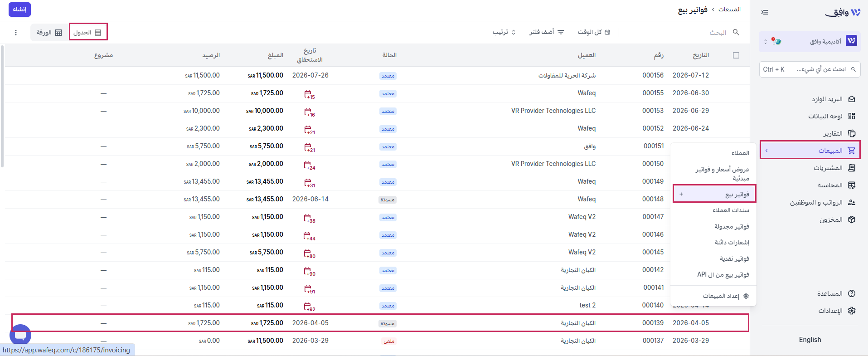Click the overdue +44 calendar icon for invoice 000146
Image resolution: width=868 pixels, height=356 pixels.
pos(309,235)
